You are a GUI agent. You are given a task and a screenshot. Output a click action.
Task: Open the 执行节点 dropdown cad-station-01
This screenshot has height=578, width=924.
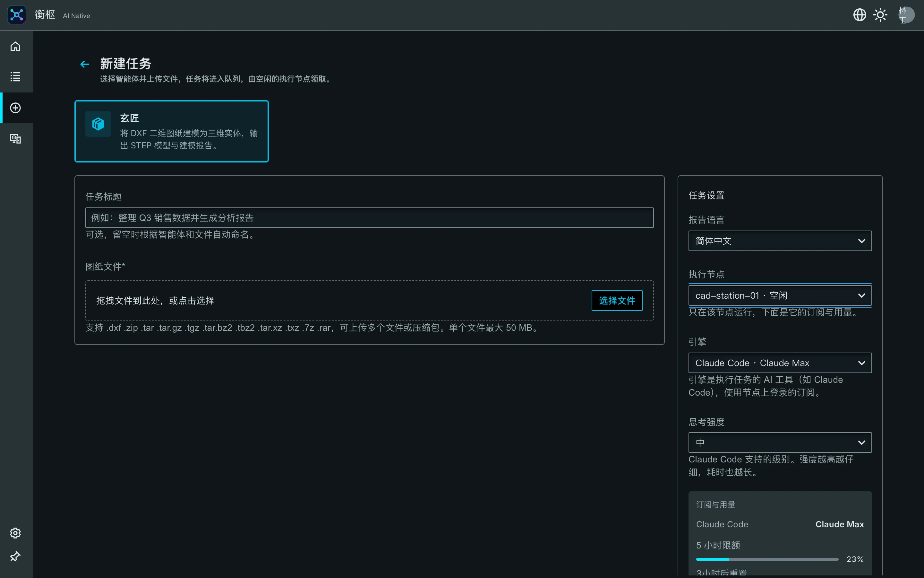pos(780,295)
